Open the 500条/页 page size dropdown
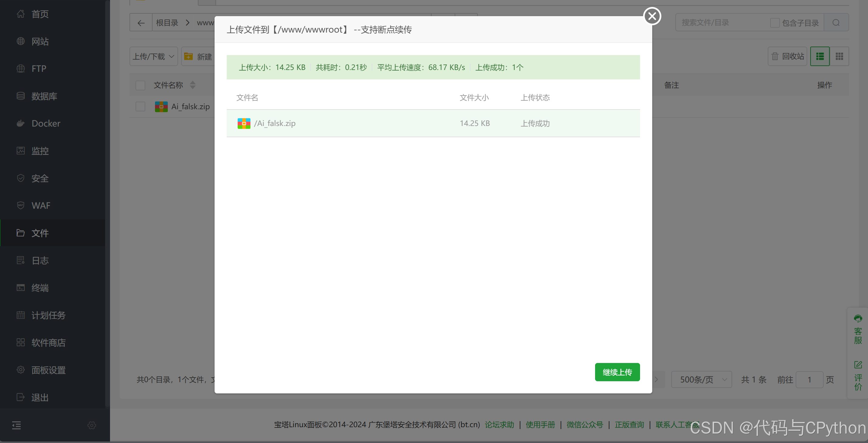The width and height of the screenshot is (868, 443). tap(701, 380)
